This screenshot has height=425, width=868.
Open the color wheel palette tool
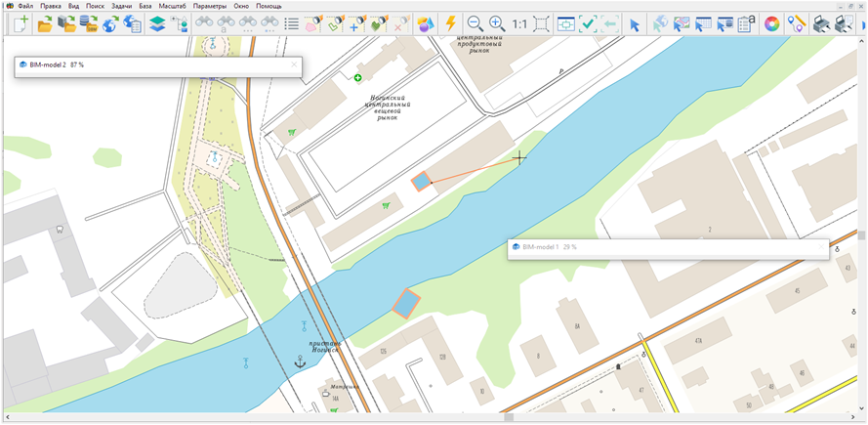[771, 24]
